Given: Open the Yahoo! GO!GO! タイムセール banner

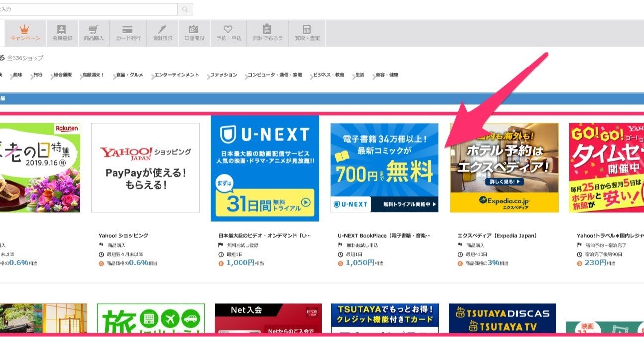Looking at the screenshot, I should (x=607, y=168).
